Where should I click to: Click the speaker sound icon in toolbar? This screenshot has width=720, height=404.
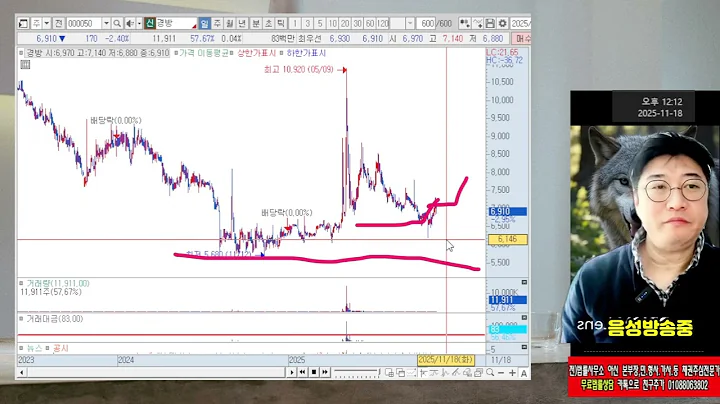[130, 23]
